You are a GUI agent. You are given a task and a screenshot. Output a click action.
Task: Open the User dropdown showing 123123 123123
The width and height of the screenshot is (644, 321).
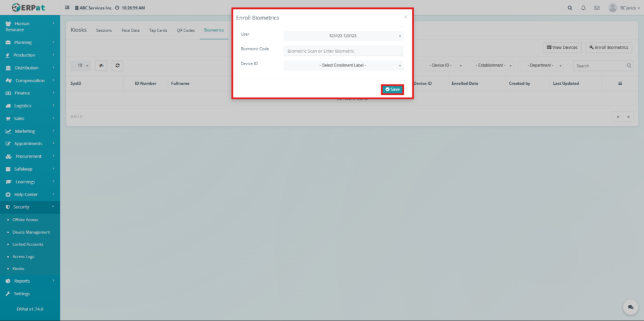click(x=343, y=36)
